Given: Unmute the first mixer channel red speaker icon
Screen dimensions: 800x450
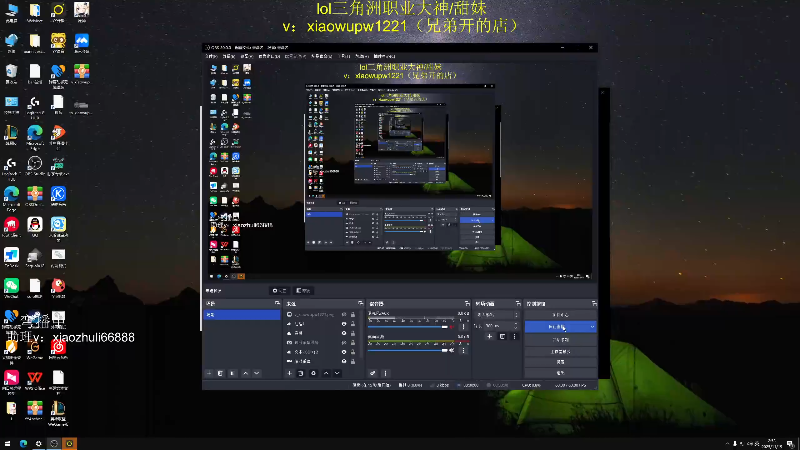Looking at the screenshot, I should point(452,327).
